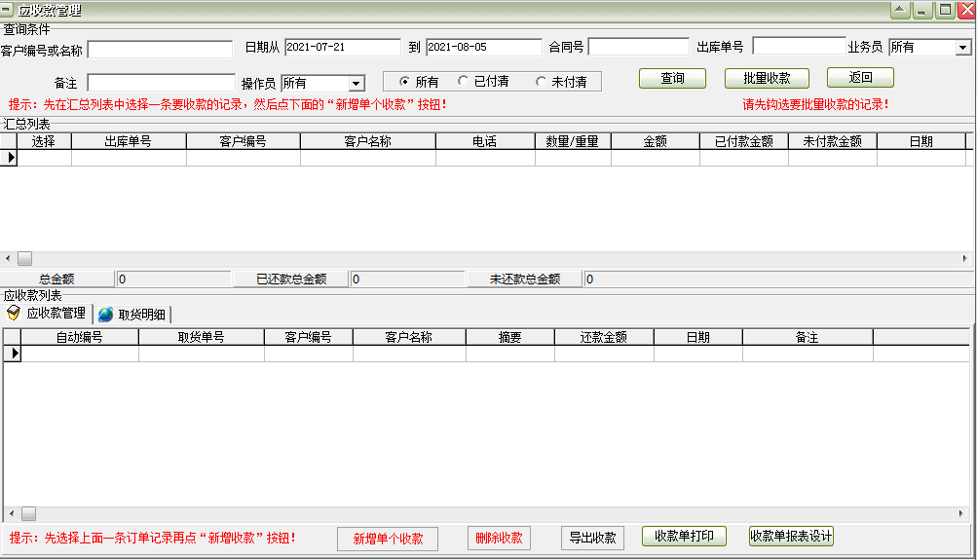Focus the 合同号 input field

pyautogui.click(x=639, y=47)
